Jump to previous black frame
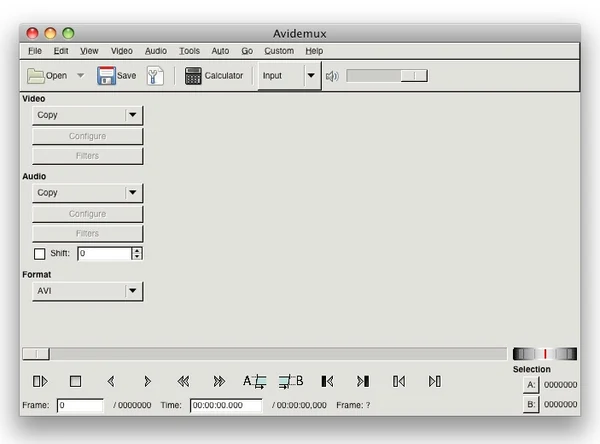This screenshot has width=600, height=444. (x=327, y=381)
